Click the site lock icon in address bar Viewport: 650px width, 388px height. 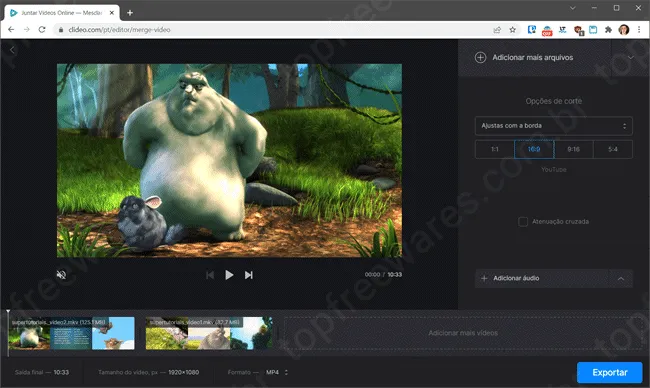(x=61, y=30)
